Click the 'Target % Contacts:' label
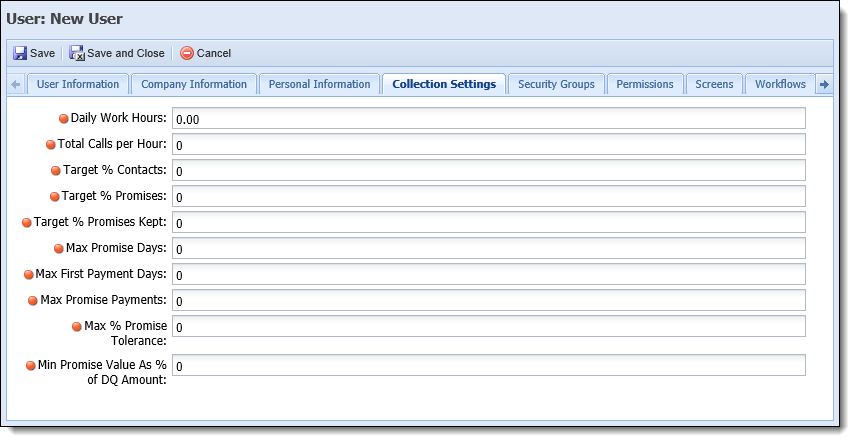Image resolution: width=855 pixels, height=442 pixels. point(115,170)
